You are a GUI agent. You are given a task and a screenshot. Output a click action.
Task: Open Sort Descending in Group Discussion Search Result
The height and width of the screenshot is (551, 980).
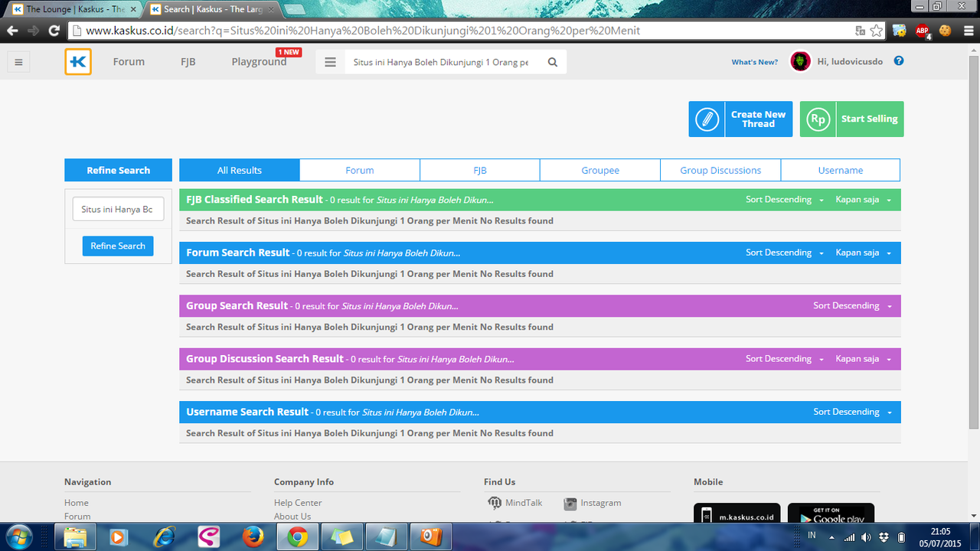coord(785,359)
